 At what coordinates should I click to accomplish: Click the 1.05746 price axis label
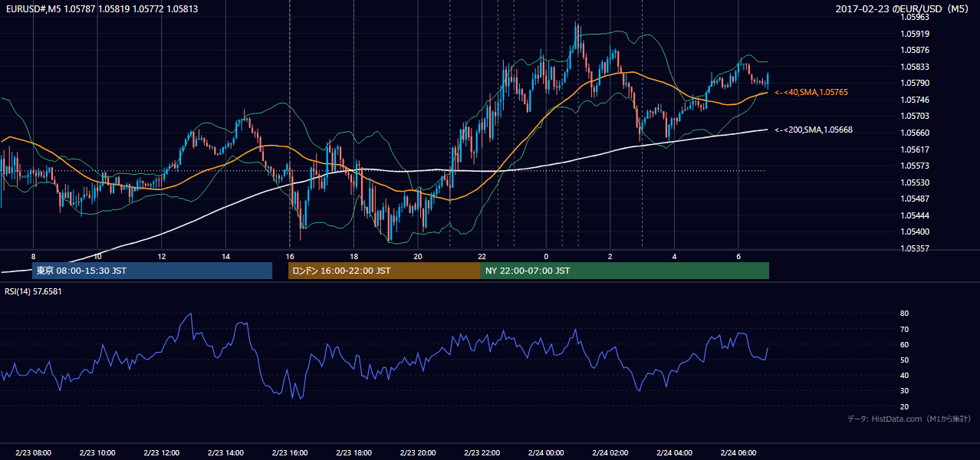point(916,100)
